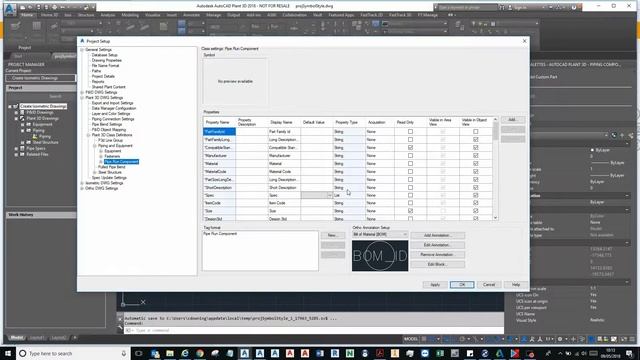Image resolution: width=640 pixels, height=360 pixels.
Task: Collapse the Plant 3D DWG Settings node
Action: (82, 98)
